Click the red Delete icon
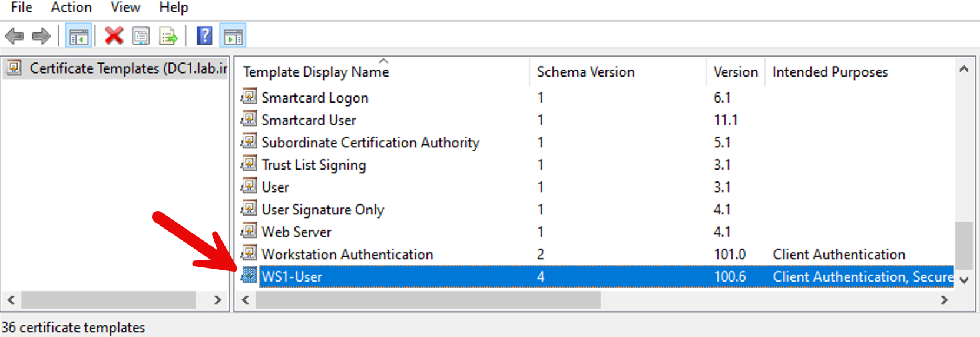 [114, 36]
